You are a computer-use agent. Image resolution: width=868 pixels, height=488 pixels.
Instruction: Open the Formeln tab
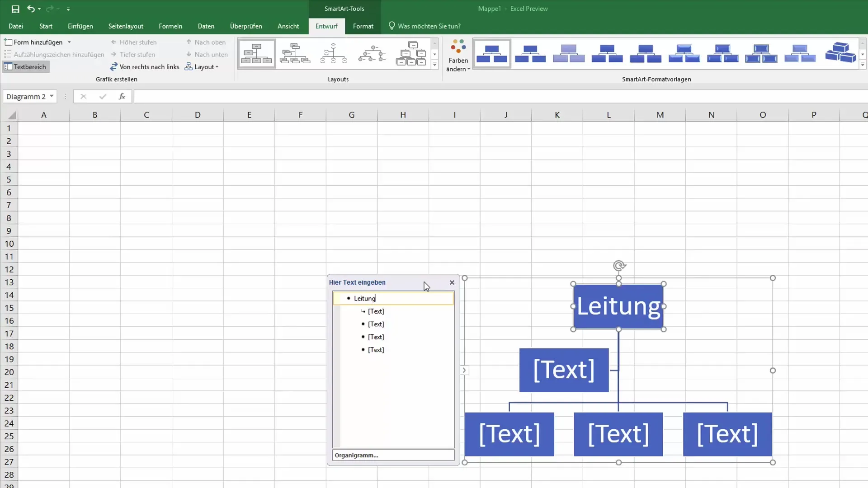[x=170, y=26]
